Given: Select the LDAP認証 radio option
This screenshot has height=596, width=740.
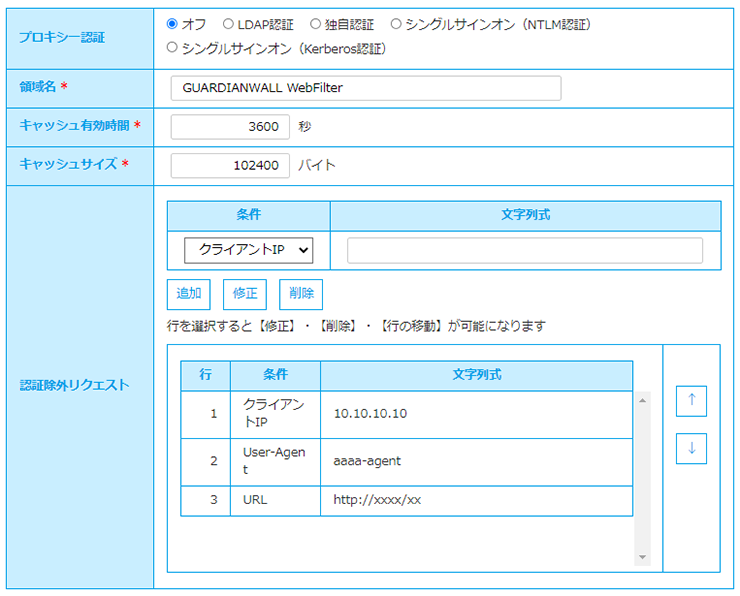Looking at the screenshot, I should point(229,24).
